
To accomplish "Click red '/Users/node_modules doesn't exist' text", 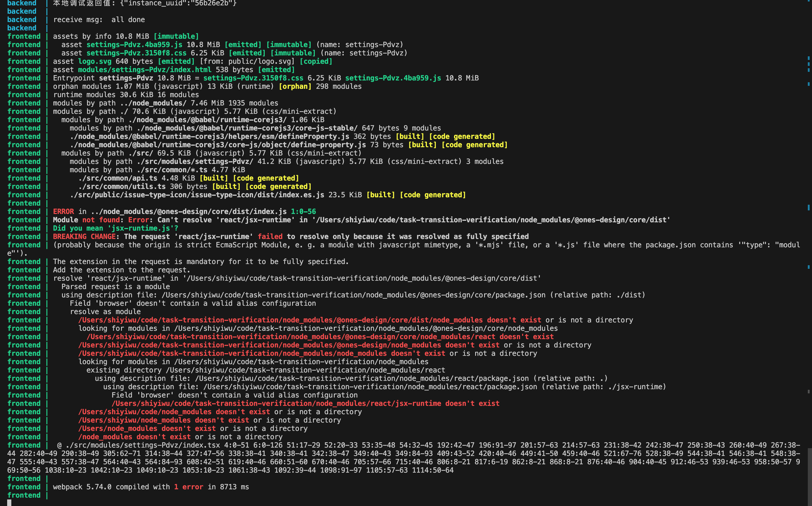I will tap(147, 429).
